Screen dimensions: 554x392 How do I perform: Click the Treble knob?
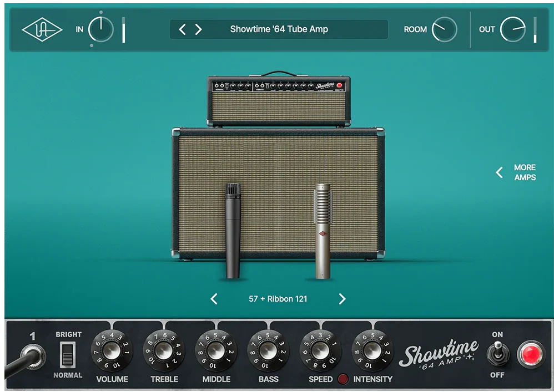pos(164,350)
